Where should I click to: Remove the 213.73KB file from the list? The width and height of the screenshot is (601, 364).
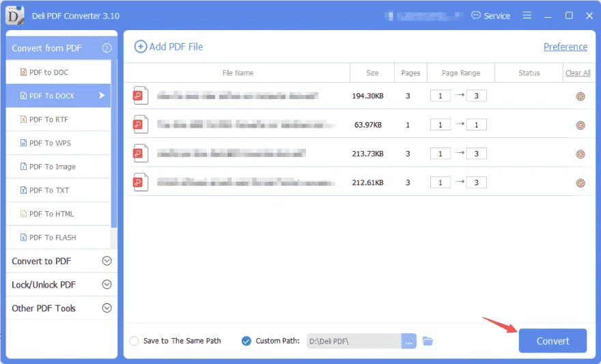[x=581, y=154]
